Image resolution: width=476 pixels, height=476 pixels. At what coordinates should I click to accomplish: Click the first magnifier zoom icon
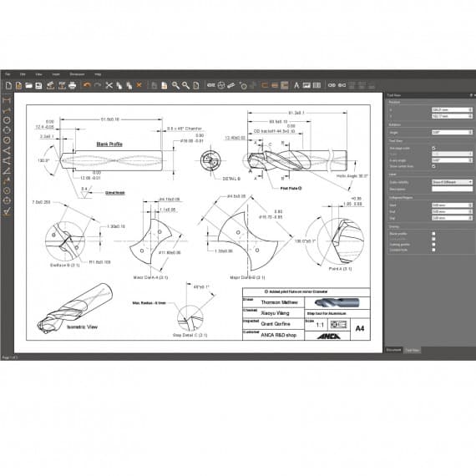pyautogui.click(x=175, y=86)
